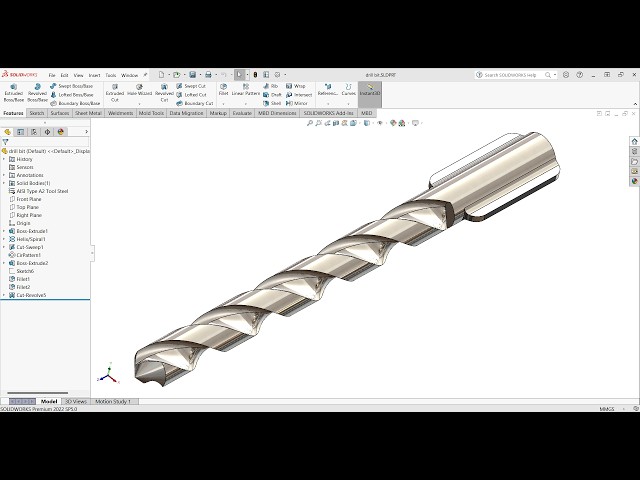Screen dimensions: 640x480
Task: Select the Fillet tool
Action: (223, 90)
